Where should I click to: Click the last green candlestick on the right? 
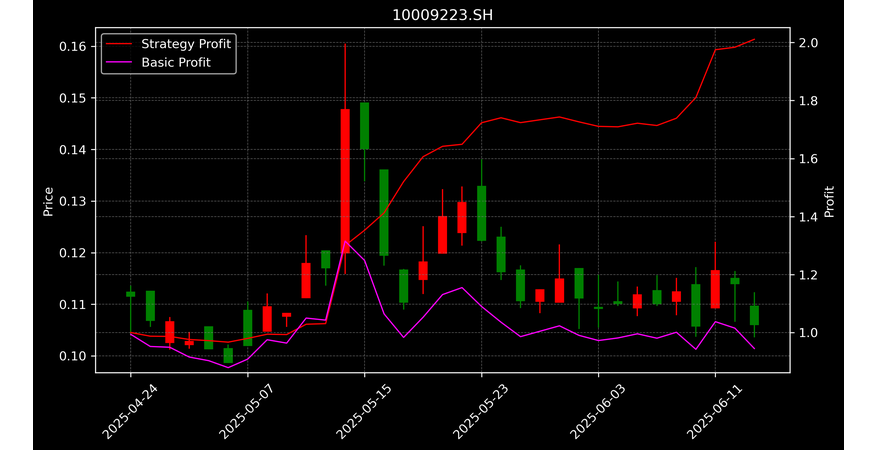(x=754, y=316)
